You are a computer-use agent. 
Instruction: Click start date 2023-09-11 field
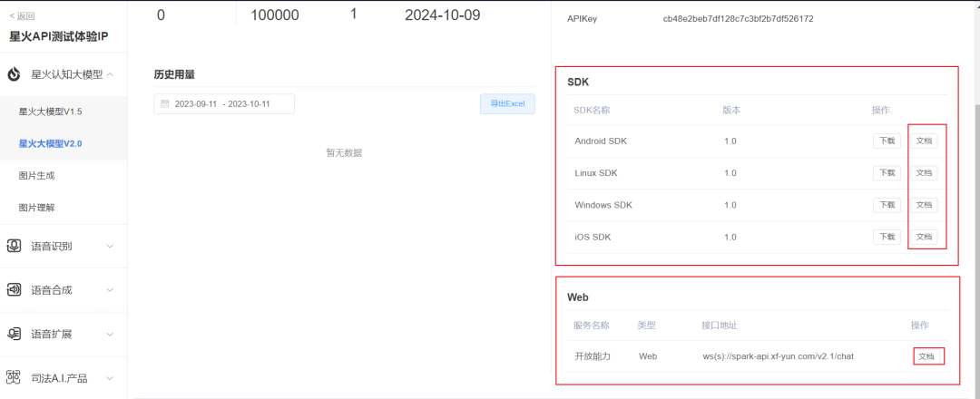click(194, 103)
